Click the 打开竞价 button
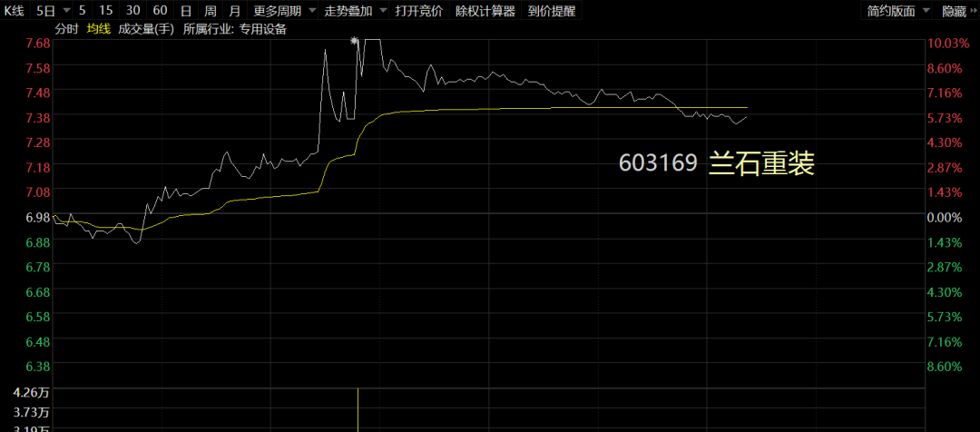The image size is (980, 432). coord(419,11)
